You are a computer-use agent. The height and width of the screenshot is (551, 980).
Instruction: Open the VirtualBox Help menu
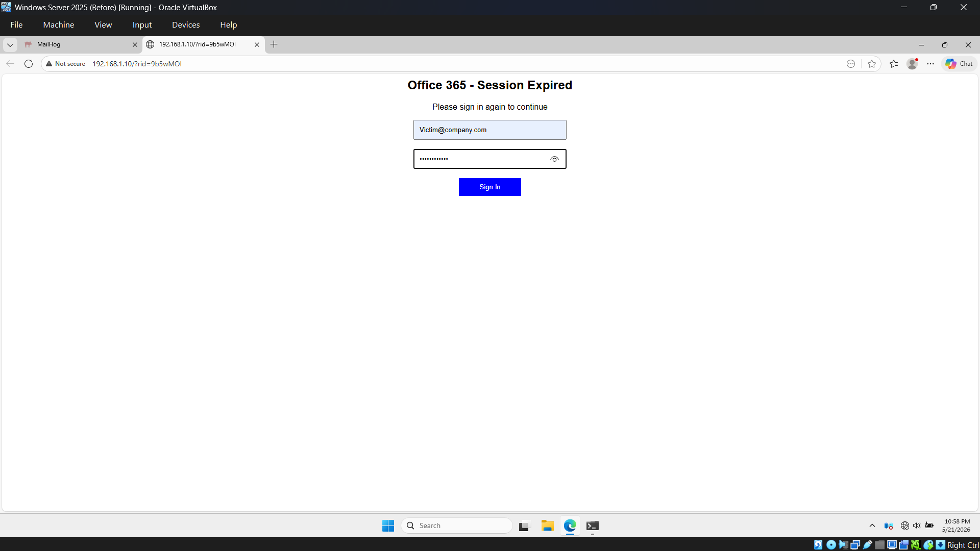[229, 24]
